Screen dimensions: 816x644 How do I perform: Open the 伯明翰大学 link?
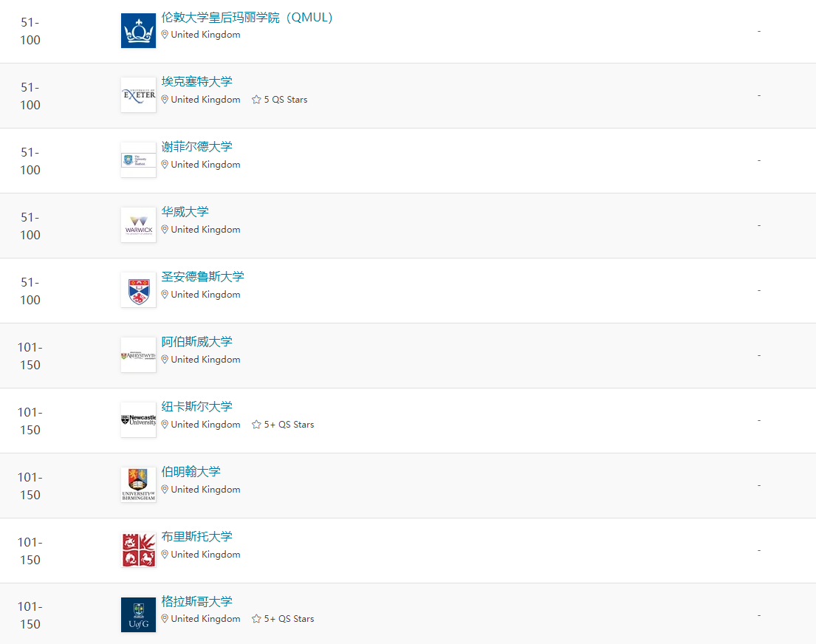(191, 471)
